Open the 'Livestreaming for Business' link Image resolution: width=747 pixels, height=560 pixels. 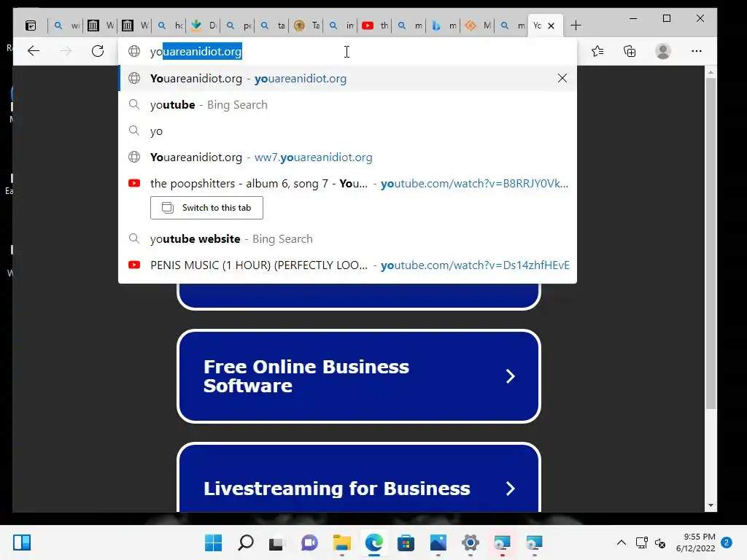tap(359, 478)
